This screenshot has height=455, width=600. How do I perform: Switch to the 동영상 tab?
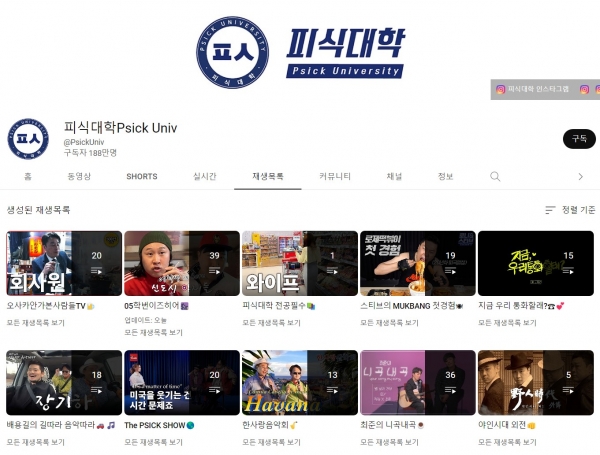click(x=79, y=176)
